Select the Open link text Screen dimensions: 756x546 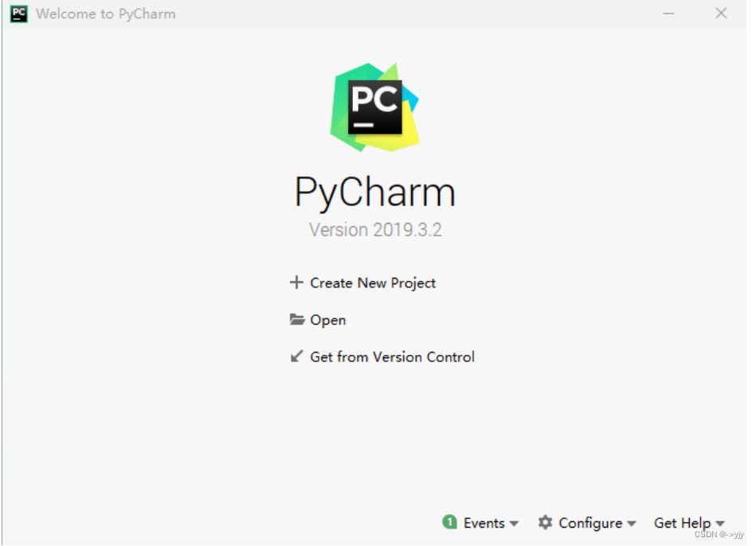328,320
